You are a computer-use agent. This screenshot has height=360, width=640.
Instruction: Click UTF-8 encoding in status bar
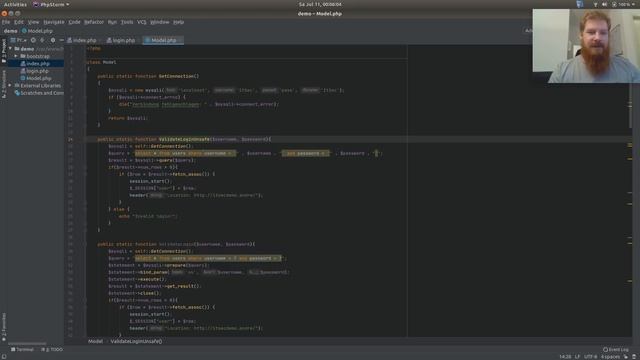click(x=591, y=357)
